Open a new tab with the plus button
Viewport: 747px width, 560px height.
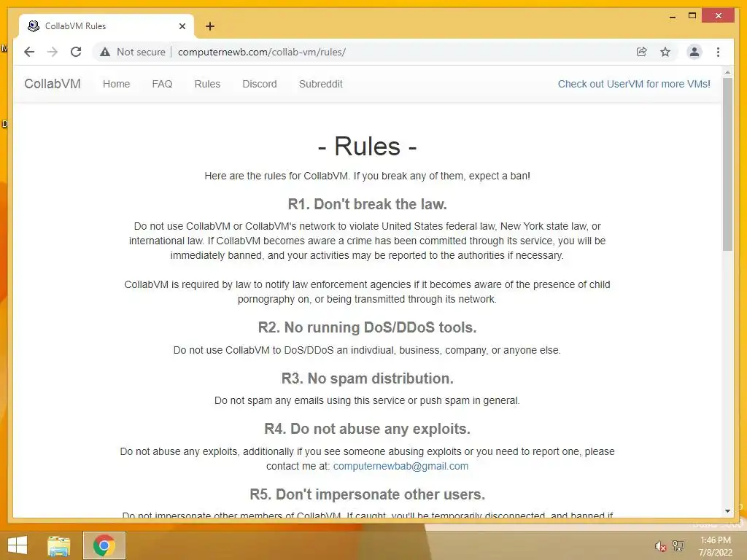coord(210,26)
